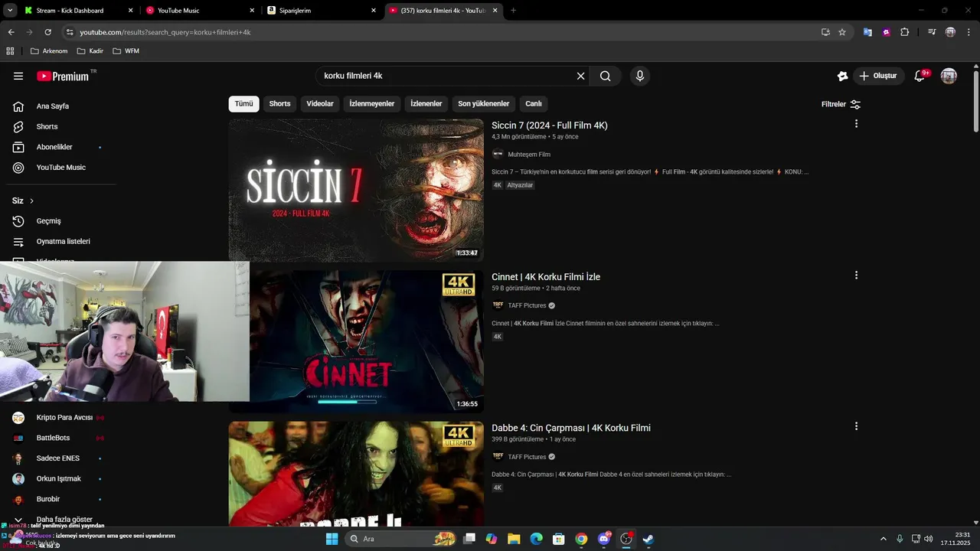Screen dimensions: 980x551
Task: Open more options for the Dabbe 4 video
Action: (856, 426)
